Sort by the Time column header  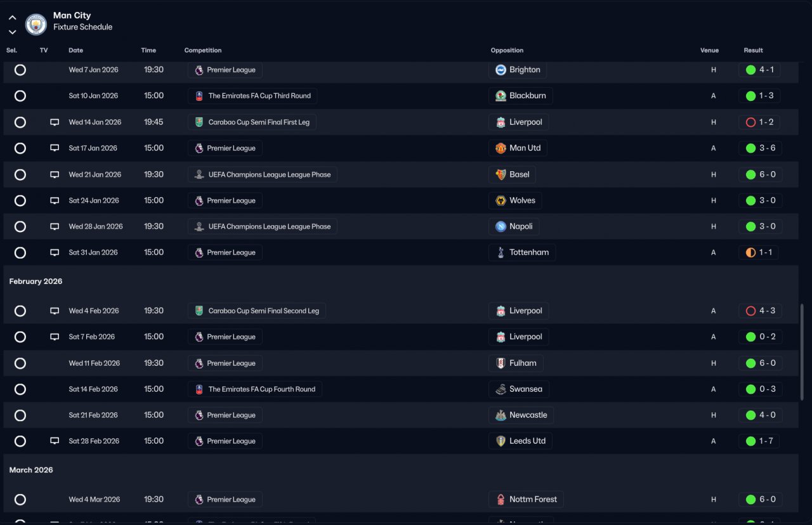[x=148, y=50]
